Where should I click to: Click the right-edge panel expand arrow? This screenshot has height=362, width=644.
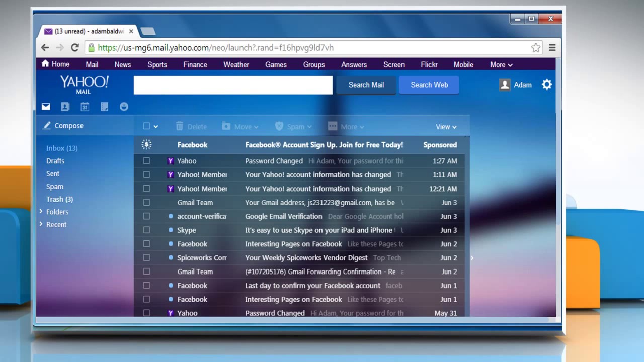pyautogui.click(x=472, y=258)
